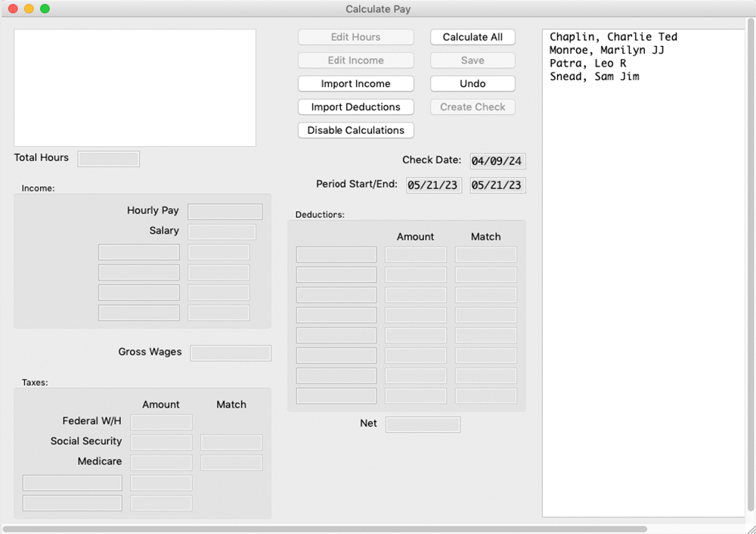The height and width of the screenshot is (534, 756).
Task: Click the Calculate All button
Action: (472, 36)
